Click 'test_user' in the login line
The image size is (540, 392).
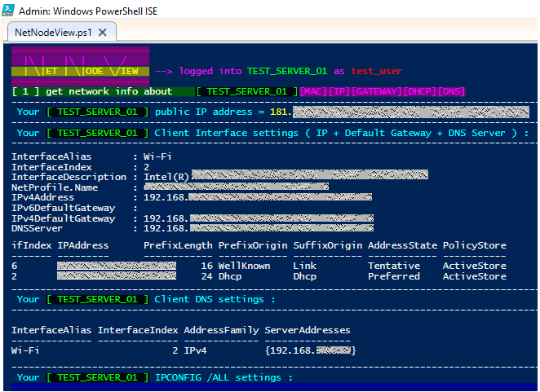[376, 71]
